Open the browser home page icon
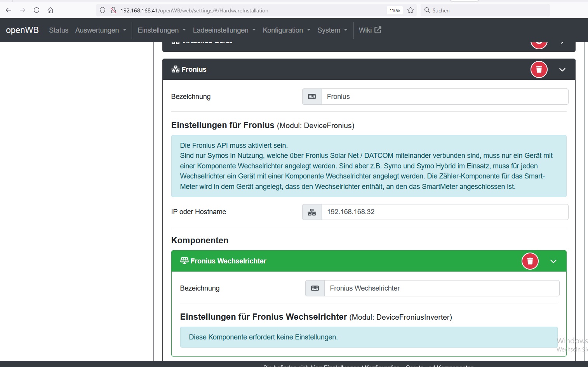Screen dimensions: 588x367 tap(50, 10)
